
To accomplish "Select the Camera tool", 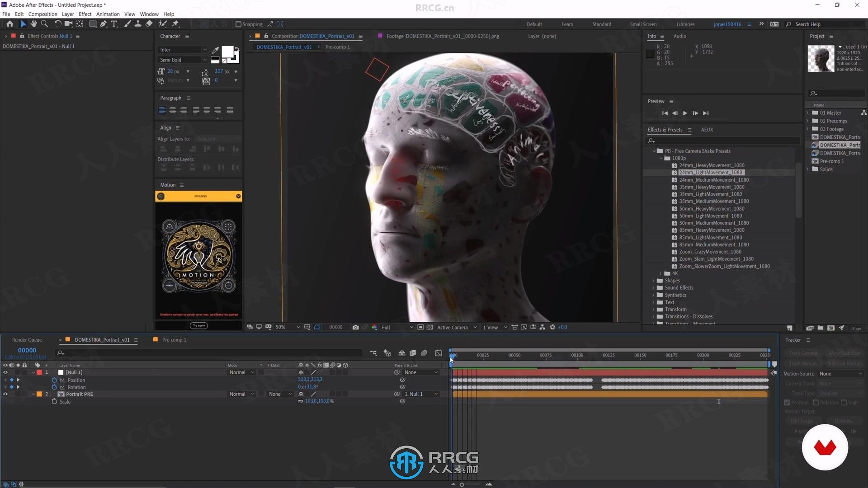I will pos(68,24).
